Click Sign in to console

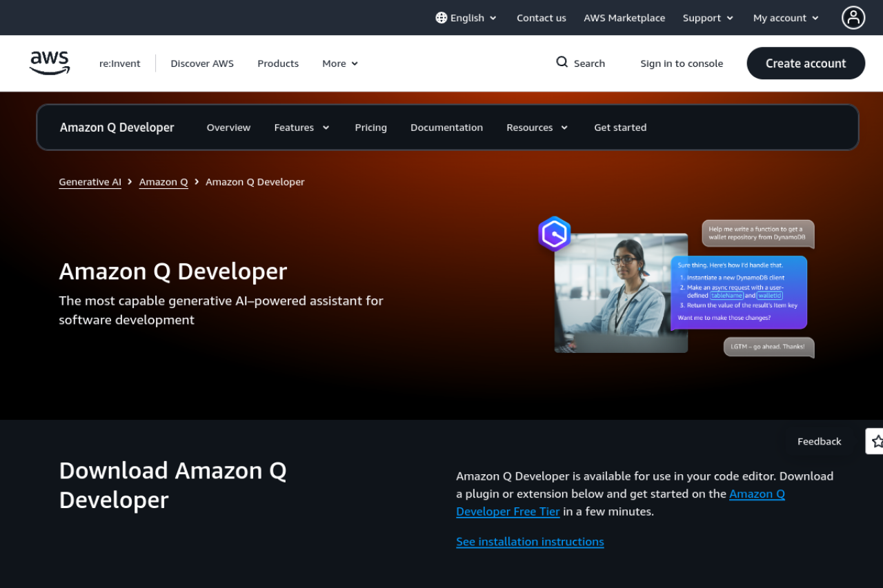[682, 63]
